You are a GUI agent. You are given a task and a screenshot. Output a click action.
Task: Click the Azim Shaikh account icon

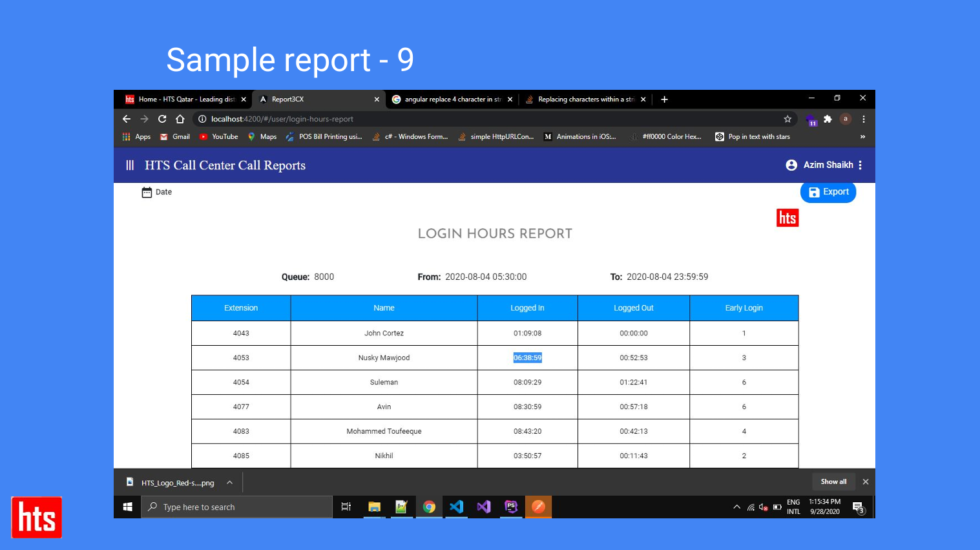[791, 165]
